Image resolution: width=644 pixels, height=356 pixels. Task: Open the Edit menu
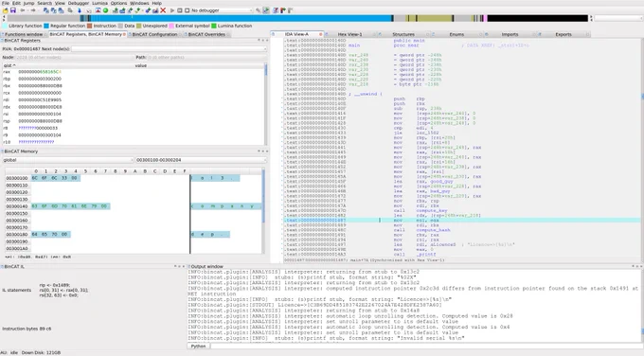tap(16, 3)
